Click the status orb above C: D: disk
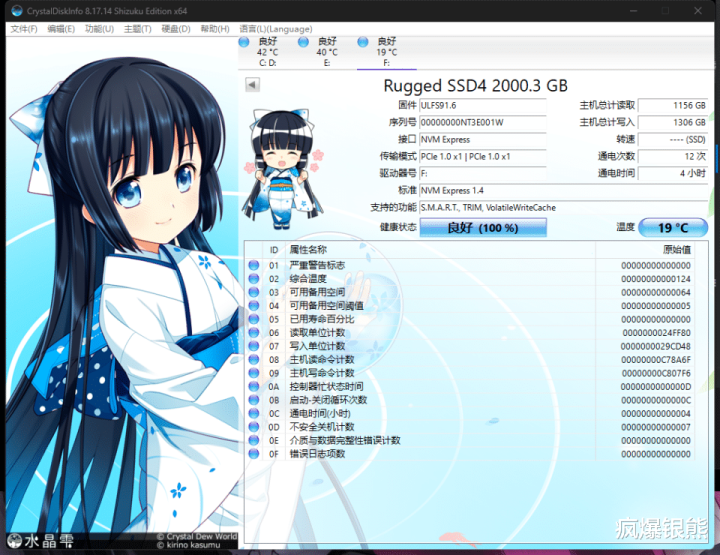The width and height of the screenshot is (720, 555). 244,41
